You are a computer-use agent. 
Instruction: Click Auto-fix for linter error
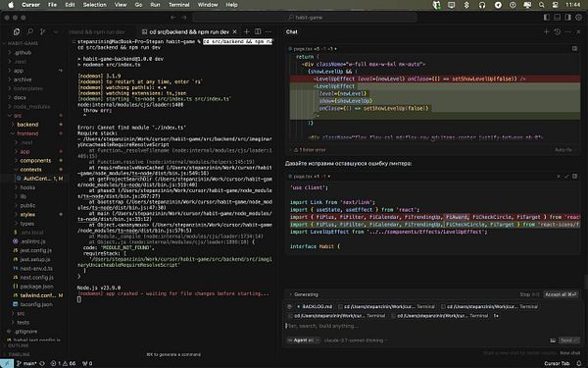point(563,150)
